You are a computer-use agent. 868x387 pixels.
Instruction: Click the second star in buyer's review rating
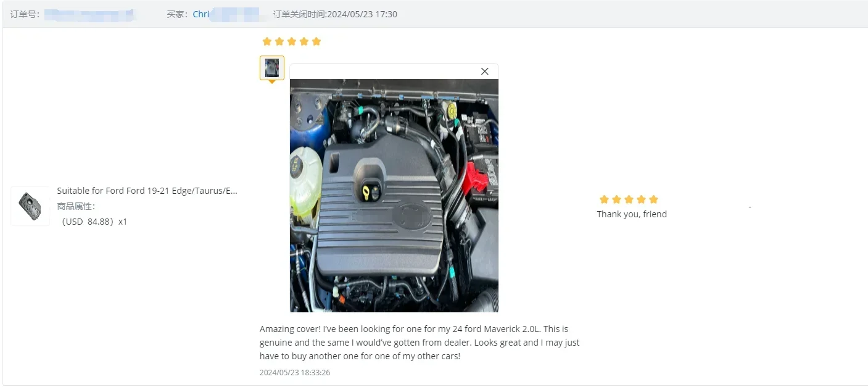[x=279, y=41]
